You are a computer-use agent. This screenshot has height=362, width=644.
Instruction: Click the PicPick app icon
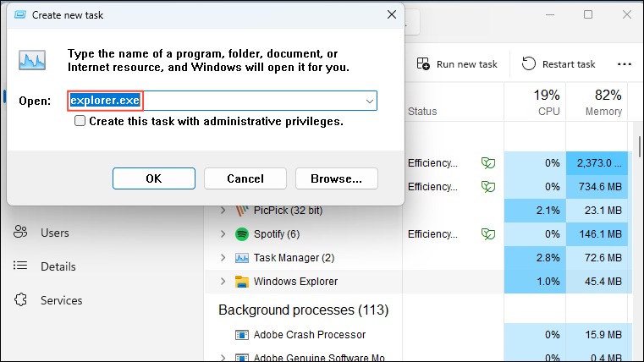click(242, 211)
